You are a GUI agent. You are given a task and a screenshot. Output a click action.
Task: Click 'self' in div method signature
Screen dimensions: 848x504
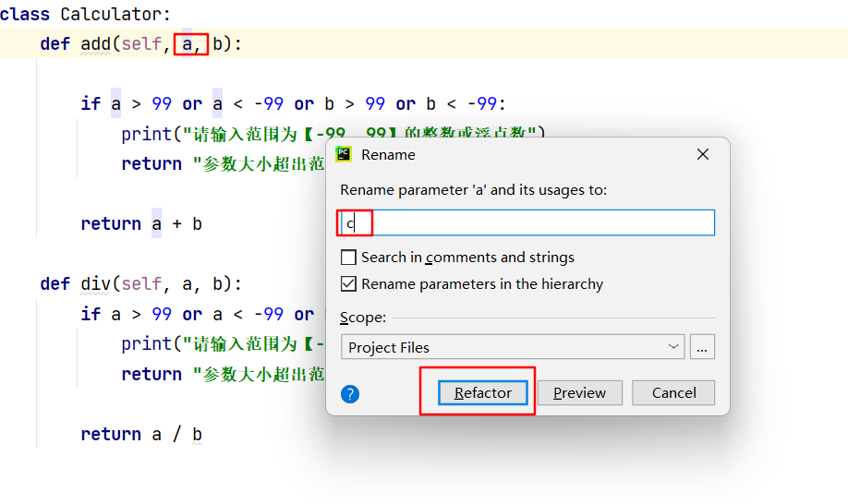141,283
